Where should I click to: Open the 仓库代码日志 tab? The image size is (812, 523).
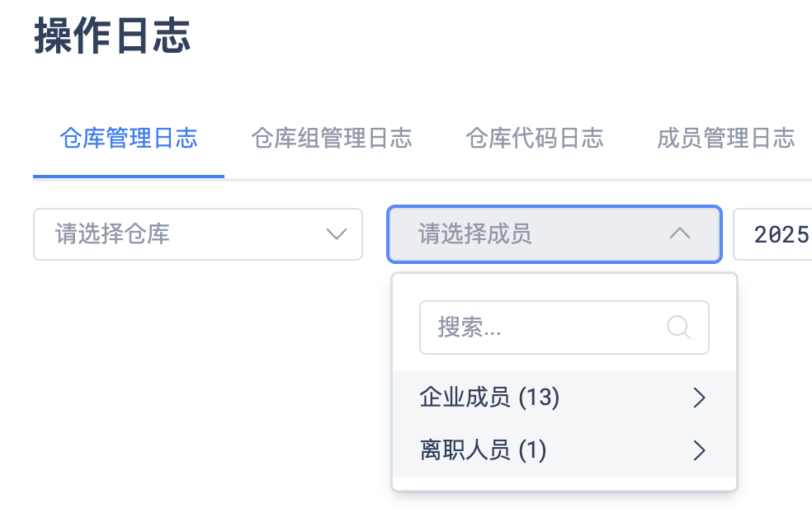[x=535, y=138]
